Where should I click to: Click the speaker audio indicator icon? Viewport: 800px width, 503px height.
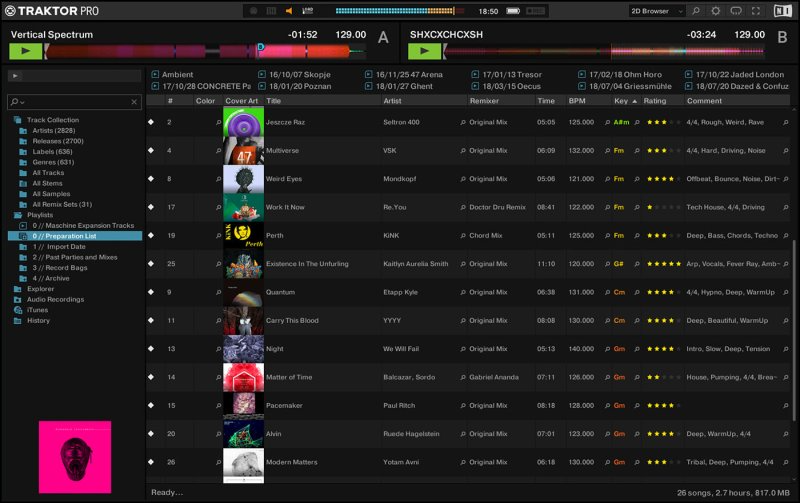[289, 11]
